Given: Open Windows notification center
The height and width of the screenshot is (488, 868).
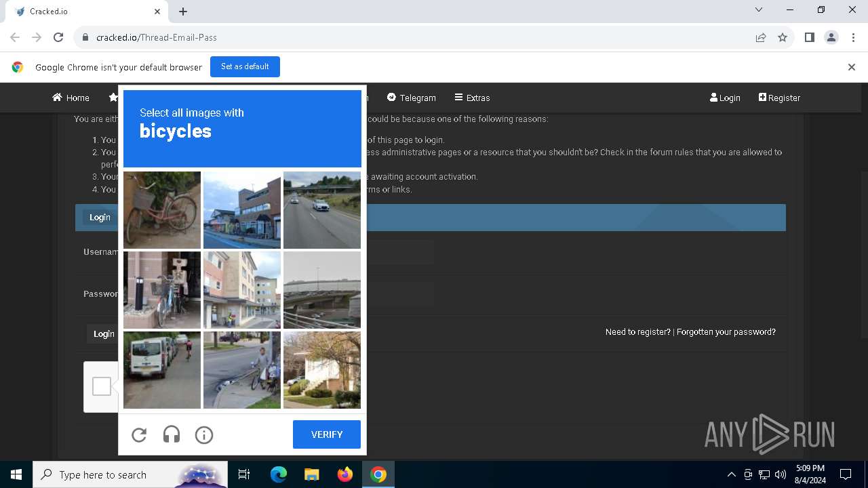Looking at the screenshot, I should [x=846, y=474].
